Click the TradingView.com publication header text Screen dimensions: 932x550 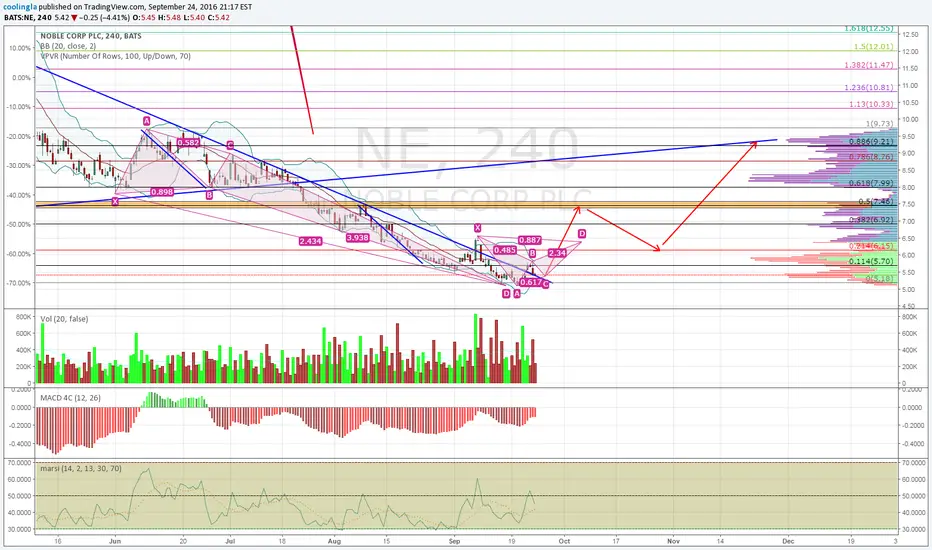(x=127, y=7)
